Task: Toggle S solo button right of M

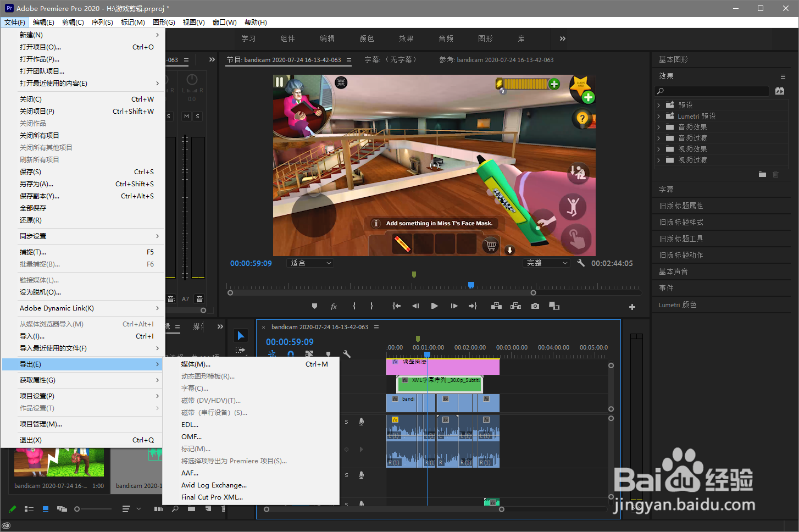Action: (x=198, y=116)
